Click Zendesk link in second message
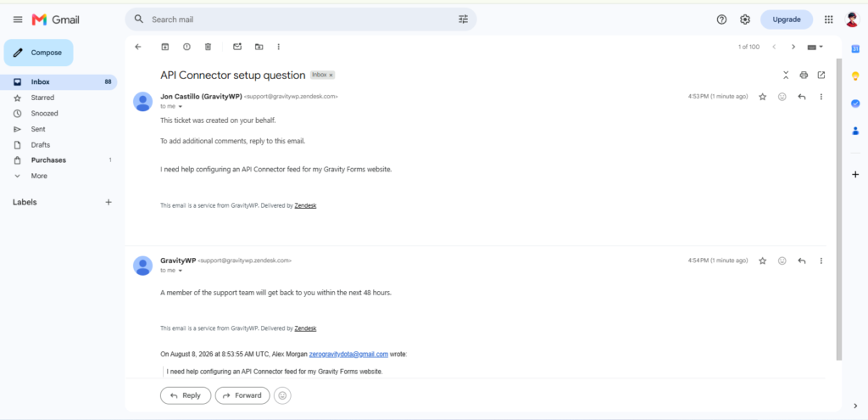The image size is (868, 420). coord(305,328)
